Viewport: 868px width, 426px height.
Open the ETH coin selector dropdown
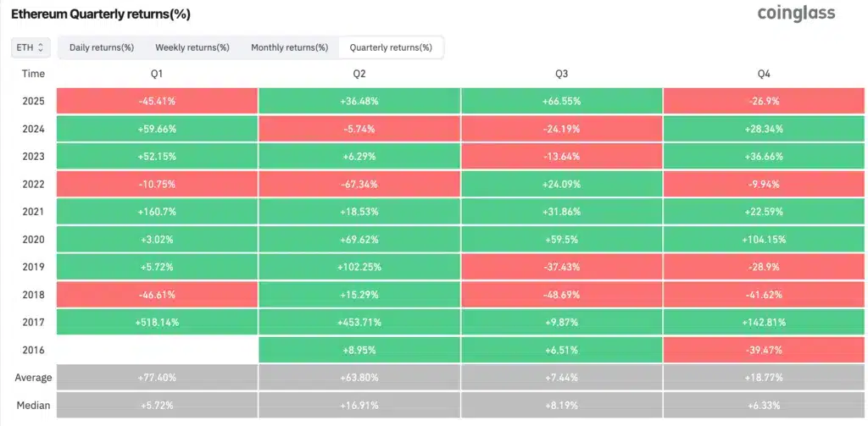(31, 47)
